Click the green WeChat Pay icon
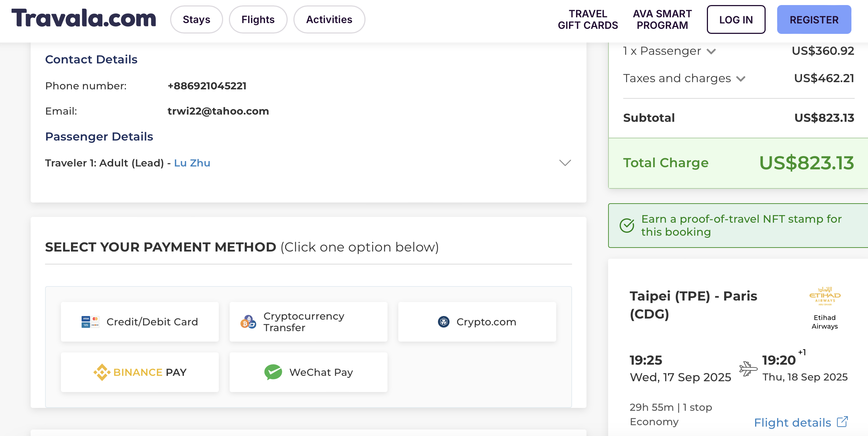This screenshot has height=436, width=868. (x=273, y=372)
